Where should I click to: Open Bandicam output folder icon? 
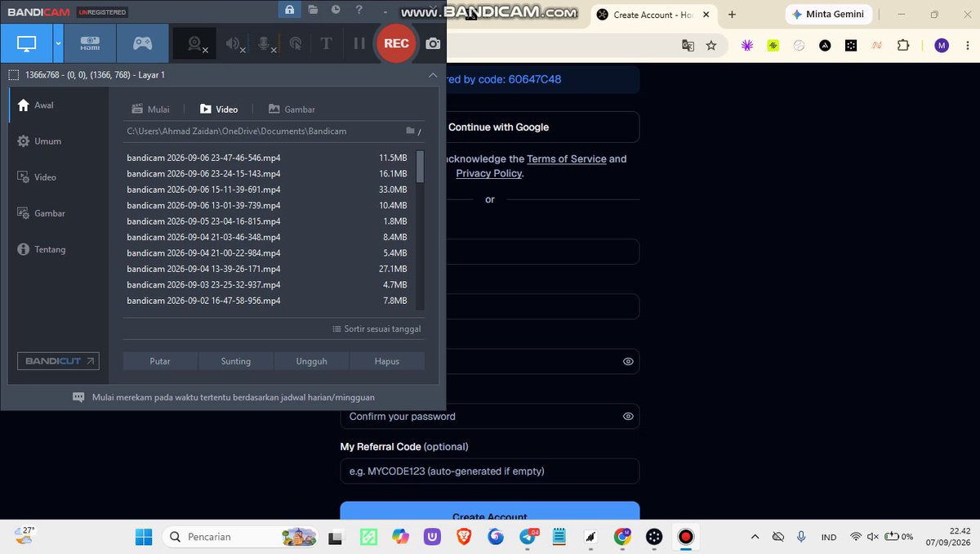coord(314,10)
